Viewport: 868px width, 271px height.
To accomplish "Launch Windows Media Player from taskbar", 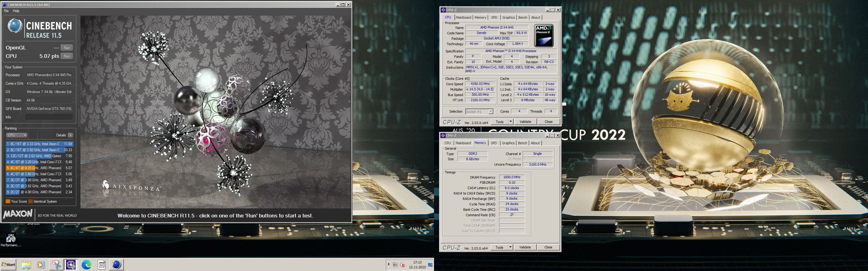I will click(x=41, y=265).
